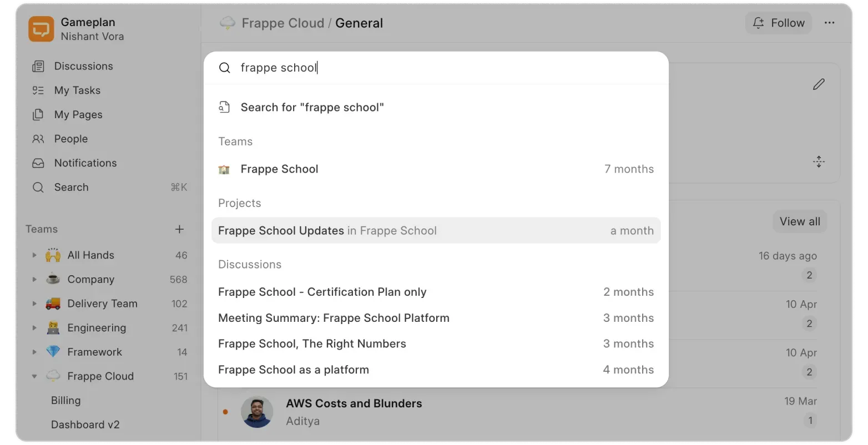
Task: Click the Gameplan app logo
Action: (x=41, y=28)
